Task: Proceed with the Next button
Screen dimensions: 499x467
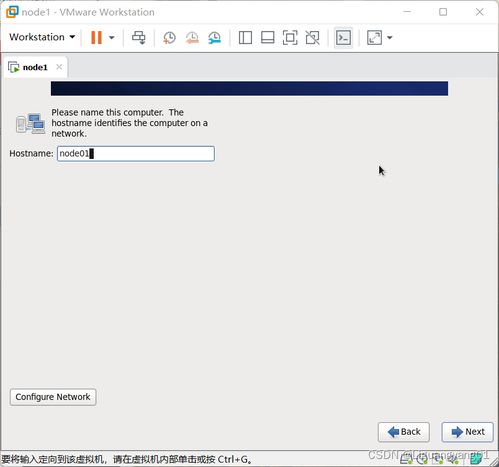Action: pos(467,432)
